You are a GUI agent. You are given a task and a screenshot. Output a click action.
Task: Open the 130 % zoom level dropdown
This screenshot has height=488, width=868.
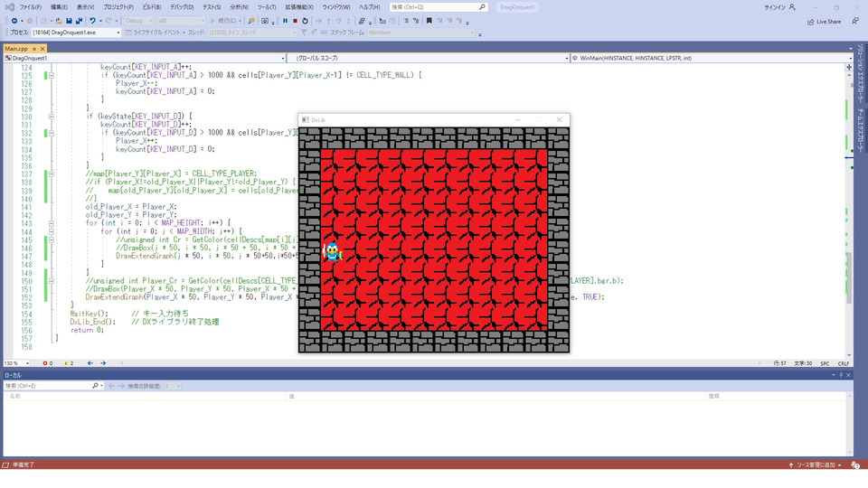coord(16,363)
